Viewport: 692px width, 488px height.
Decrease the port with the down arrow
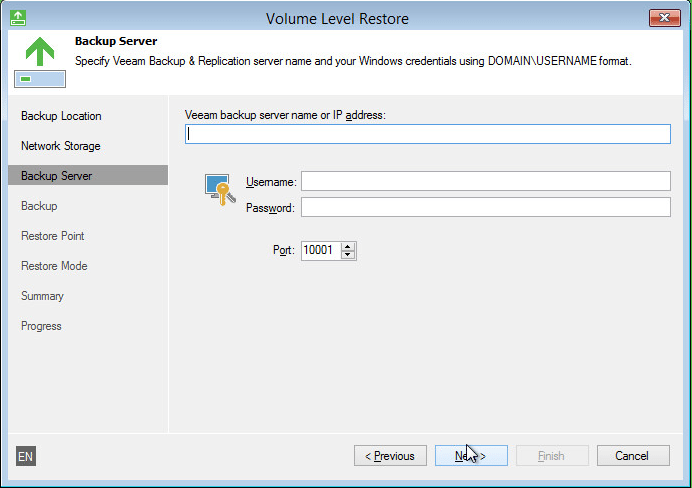[348, 255]
